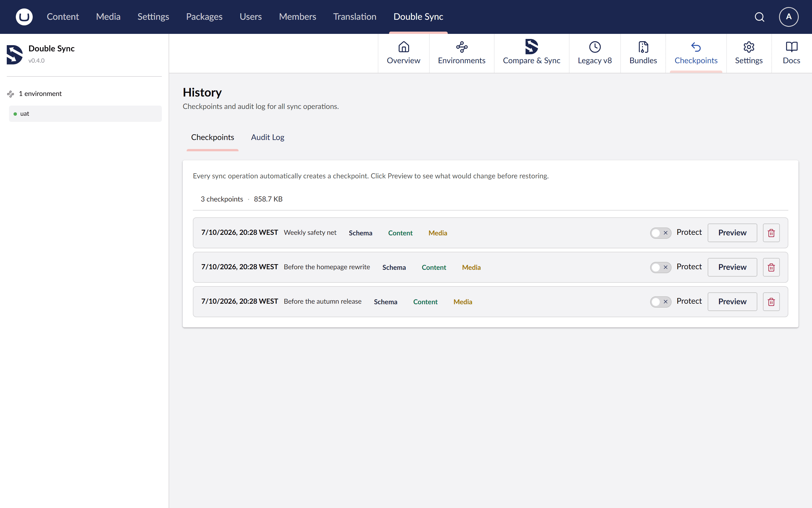Open the search magnifier icon
812x508 pixels.
pyautogui.click(x=760, y=17)
